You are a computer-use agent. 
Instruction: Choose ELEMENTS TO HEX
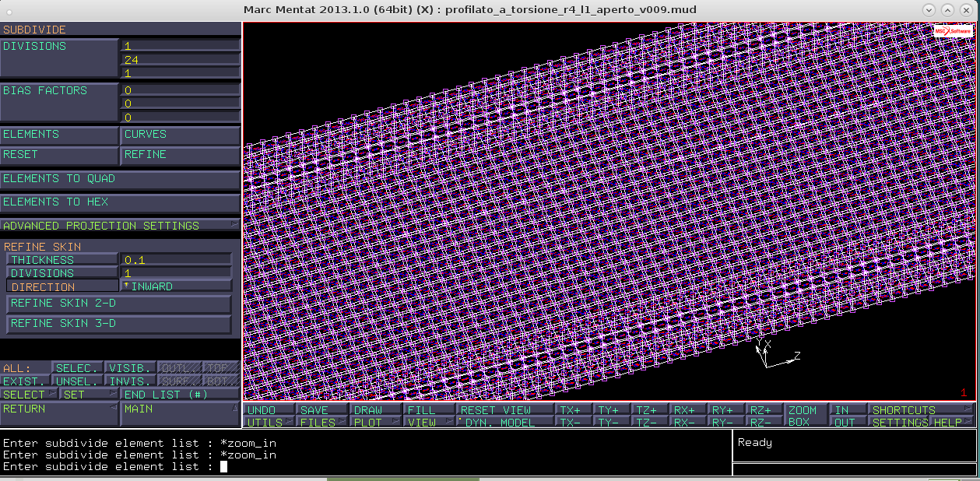click(x=120, y=202)
